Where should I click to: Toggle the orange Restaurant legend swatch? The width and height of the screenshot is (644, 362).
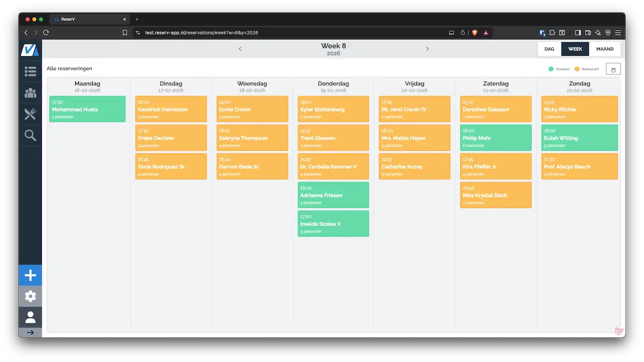tap(577, 69)
